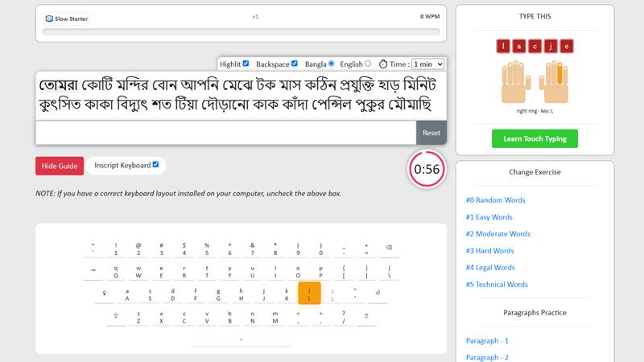Click the Q key on virtual keyboard
This screenshot has height=362, width=644.
[x=116, y=272]
